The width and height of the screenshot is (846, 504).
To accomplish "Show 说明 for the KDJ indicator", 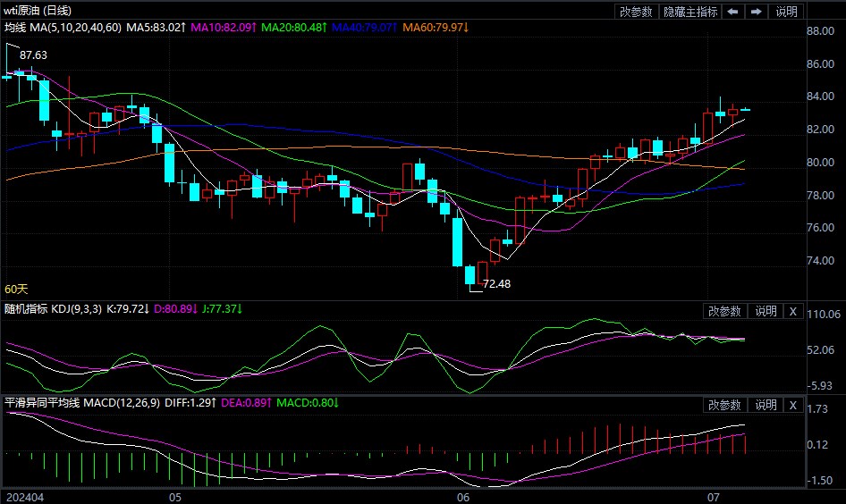I will point(766,311).
